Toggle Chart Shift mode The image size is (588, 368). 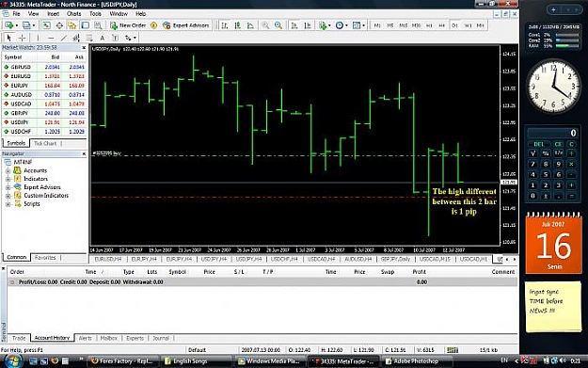(x=308, y=25)
